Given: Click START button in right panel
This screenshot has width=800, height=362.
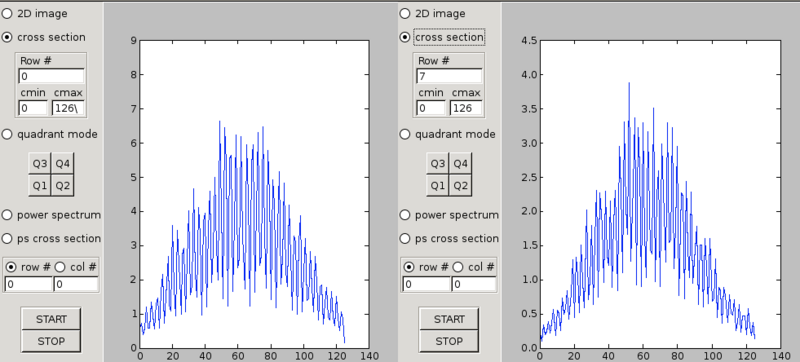Looking at the screenshot, I should [x=449, y=319].
